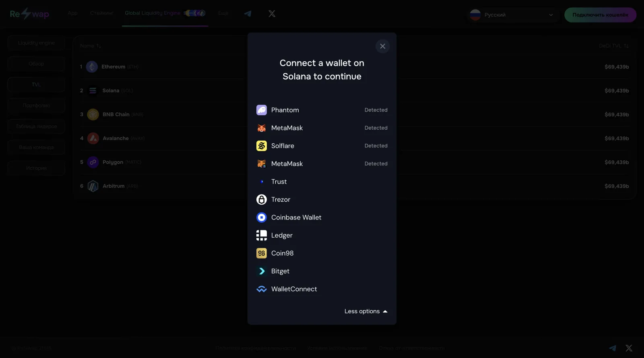This screenshot has width=644, height=358.
Task: Pick the Coin98 wallet icon
Action: coord(262,253)
